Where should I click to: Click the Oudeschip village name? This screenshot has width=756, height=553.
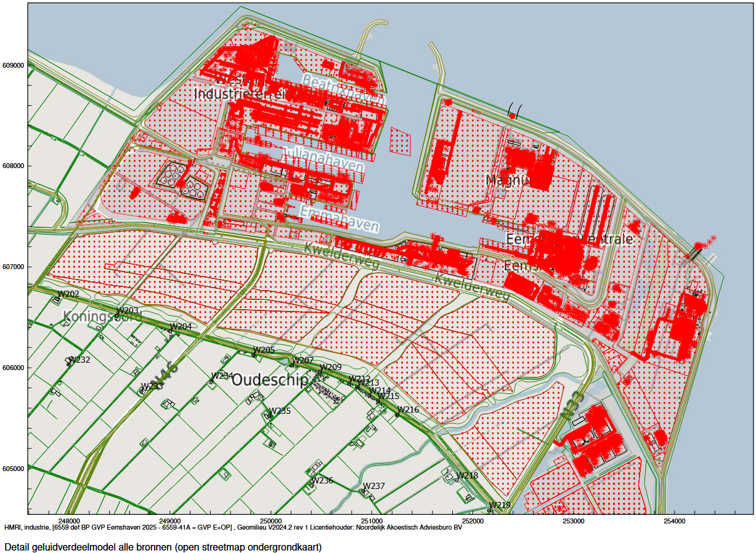pos(269,380)
